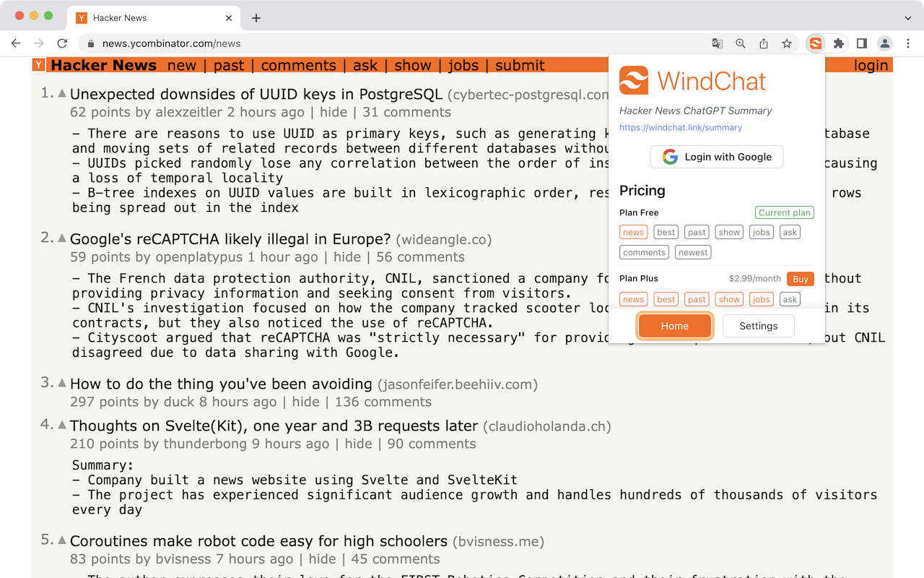Open user thunderbong's profile
The width and height of the screenshot is (924, 578).
tap(206, 444)
